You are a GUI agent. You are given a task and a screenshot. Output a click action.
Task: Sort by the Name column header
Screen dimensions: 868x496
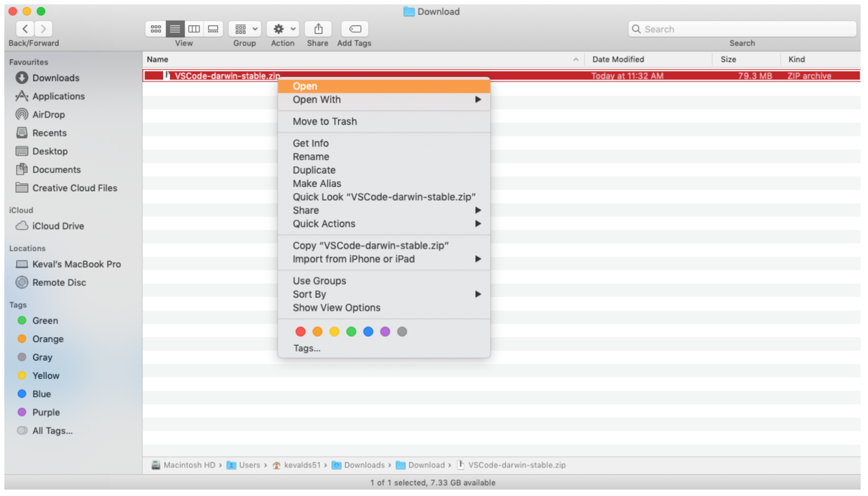[x=363, y=60]
